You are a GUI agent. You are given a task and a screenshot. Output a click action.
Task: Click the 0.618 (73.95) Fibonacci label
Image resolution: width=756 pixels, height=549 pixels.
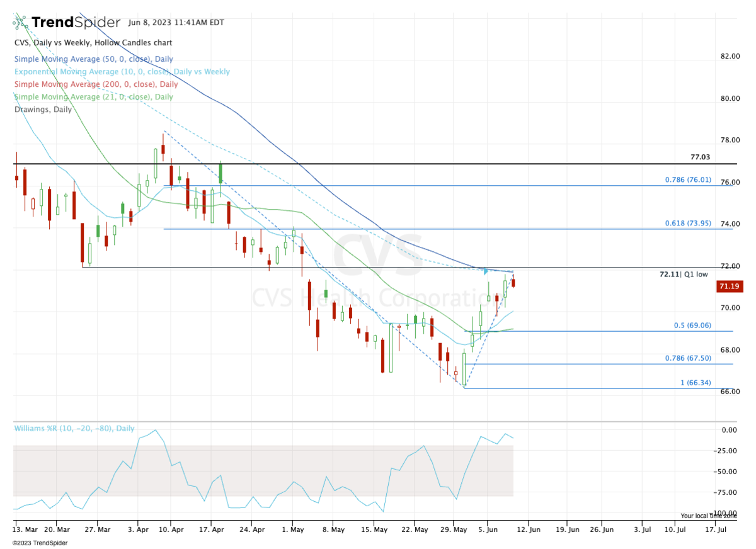[688, 224]
